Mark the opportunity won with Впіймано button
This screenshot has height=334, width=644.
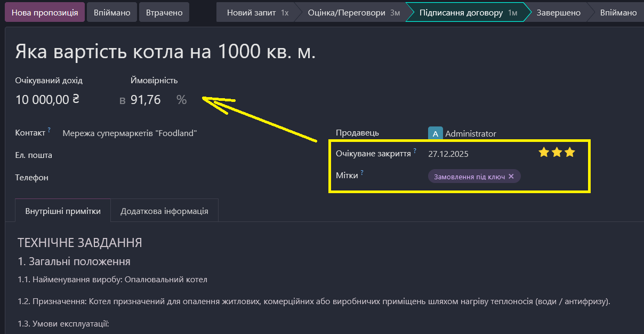point(111,11)
